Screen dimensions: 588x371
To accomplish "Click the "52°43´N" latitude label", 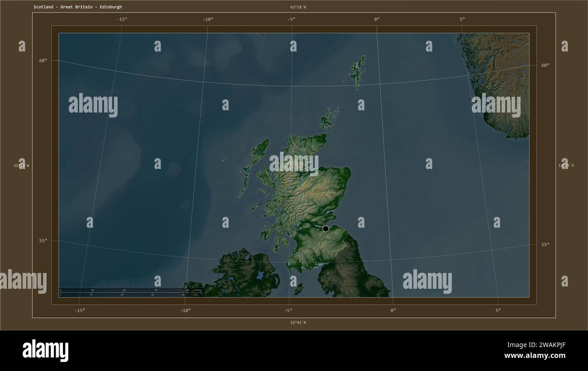I will point(298,323).
